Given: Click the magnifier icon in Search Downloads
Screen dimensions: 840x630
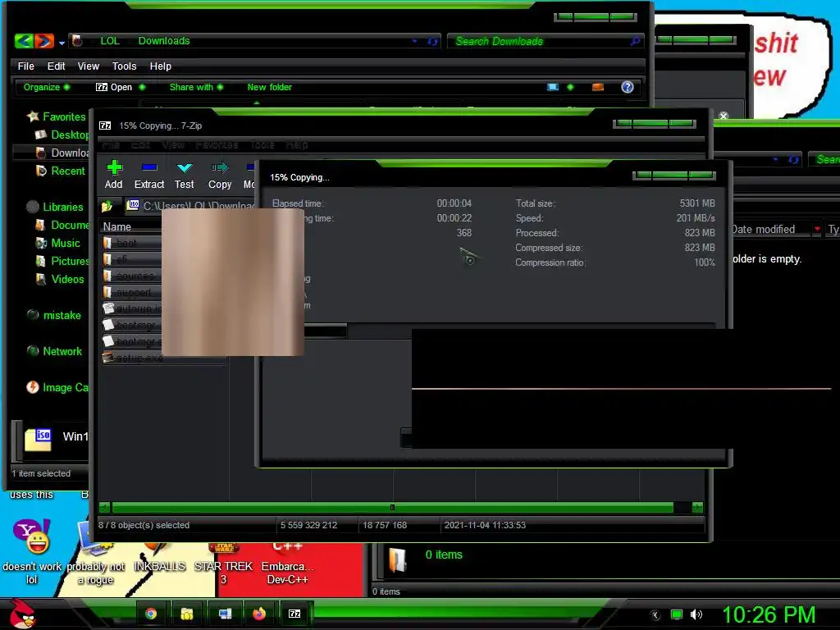Looking at the screenshot, I should coord(636,41).
